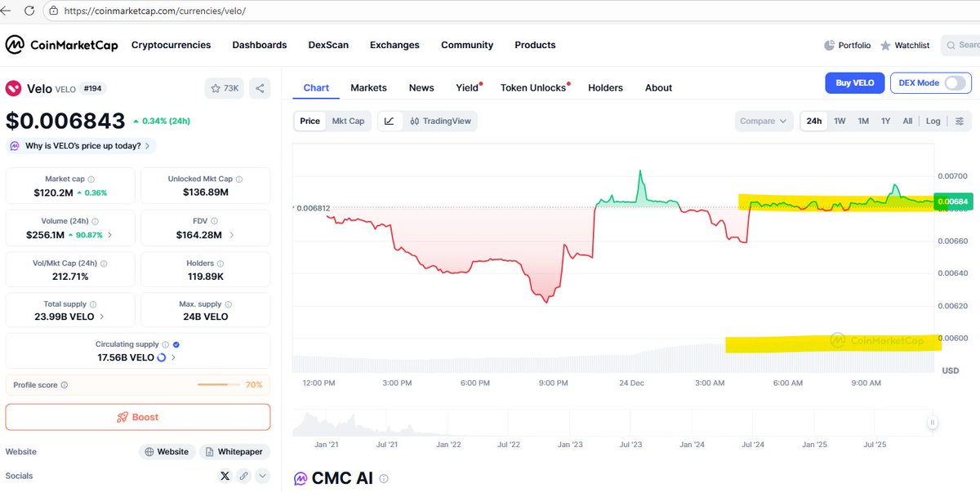
Task: Open the Whitepaper link
Action: [x=234, y=451]
